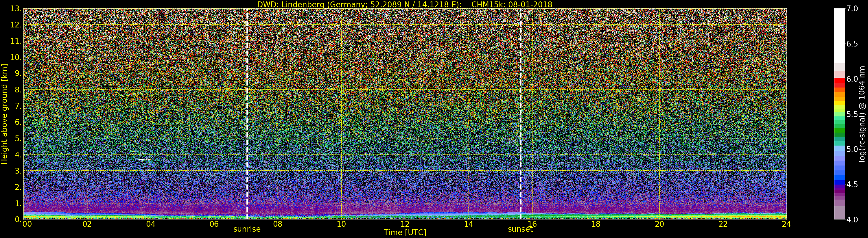The width and height of the screenshot is (868, 238).
Task: Click the 'sunrise' label below the time axis
Action: point(247,229)
